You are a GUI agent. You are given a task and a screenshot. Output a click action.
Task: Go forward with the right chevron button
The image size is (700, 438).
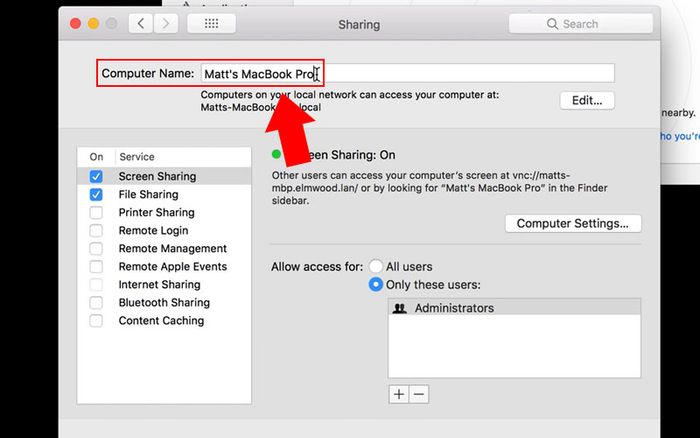coord(166,24)
